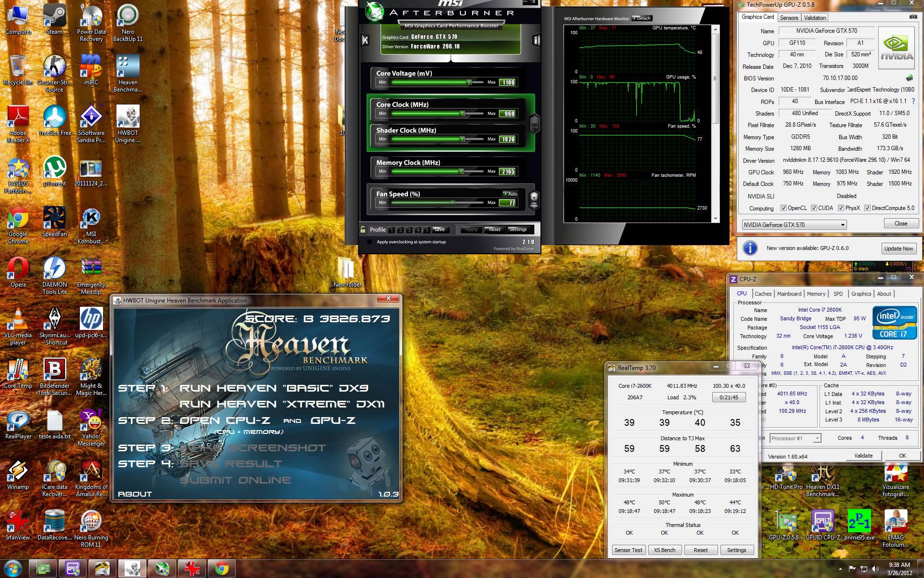This screenshot has width=924, height=578.
Task: Click Run Heaven "Basic" DX9 step
Action: 274,388
